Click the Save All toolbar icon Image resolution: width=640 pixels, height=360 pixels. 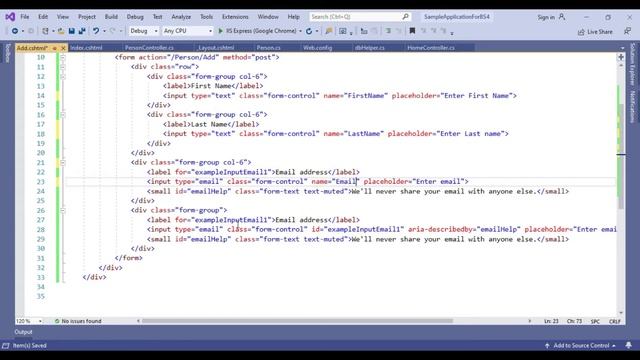tap(82, 31)
